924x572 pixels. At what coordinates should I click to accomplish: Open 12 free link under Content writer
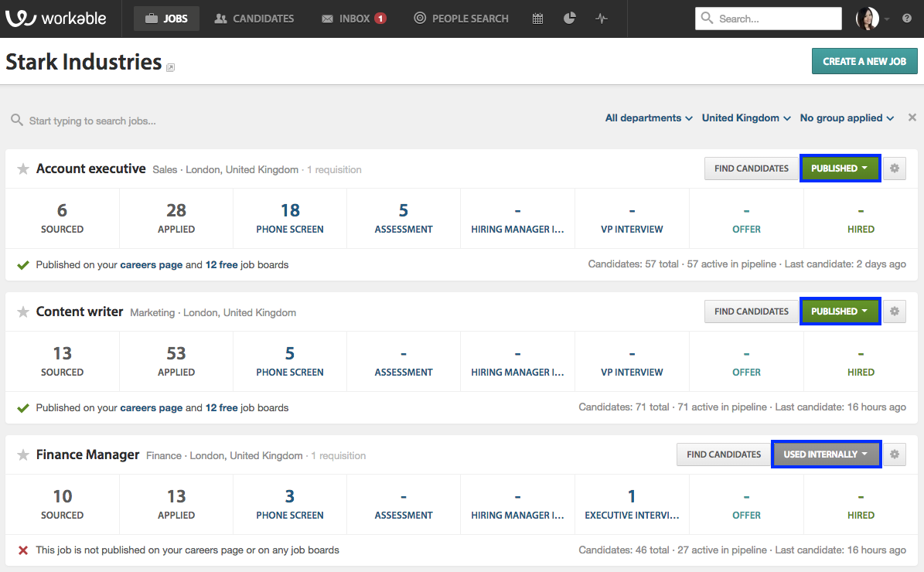[x=222, y=407]
